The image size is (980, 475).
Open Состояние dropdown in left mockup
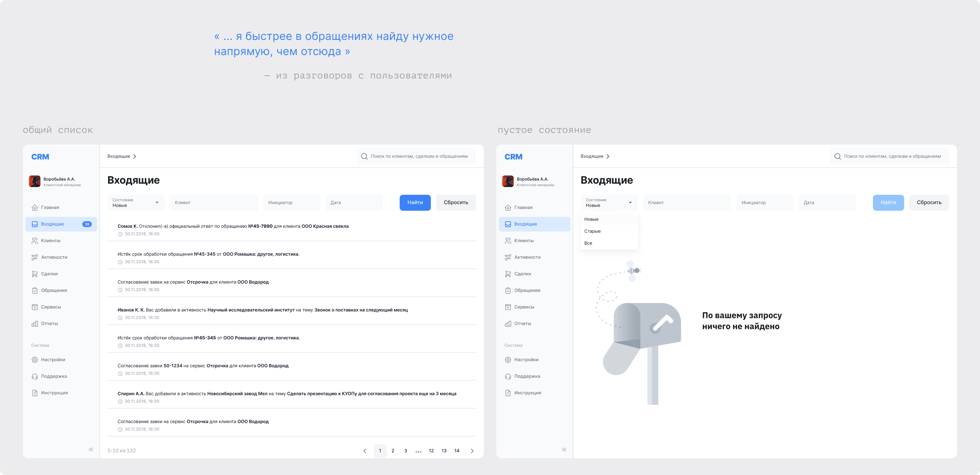pyautogui.click(x=136, y=202)
